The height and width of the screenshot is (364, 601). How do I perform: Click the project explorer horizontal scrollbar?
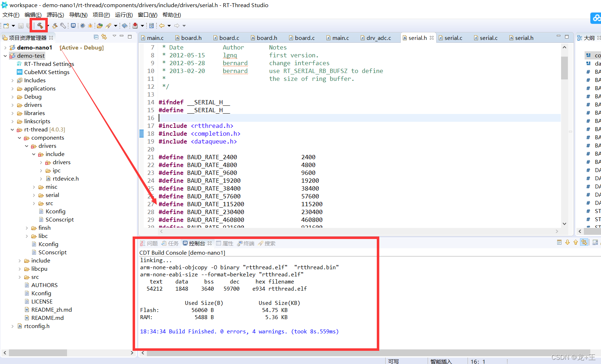click(38, 353)
